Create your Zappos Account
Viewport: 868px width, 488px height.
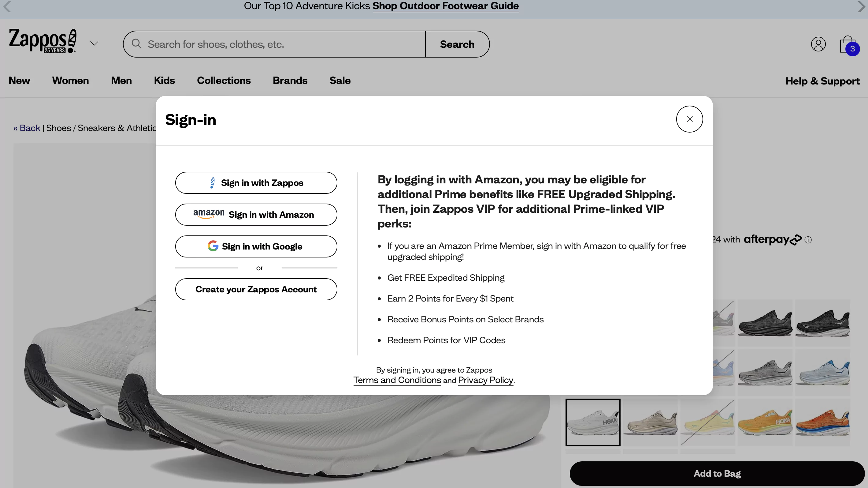coord(256,289)
